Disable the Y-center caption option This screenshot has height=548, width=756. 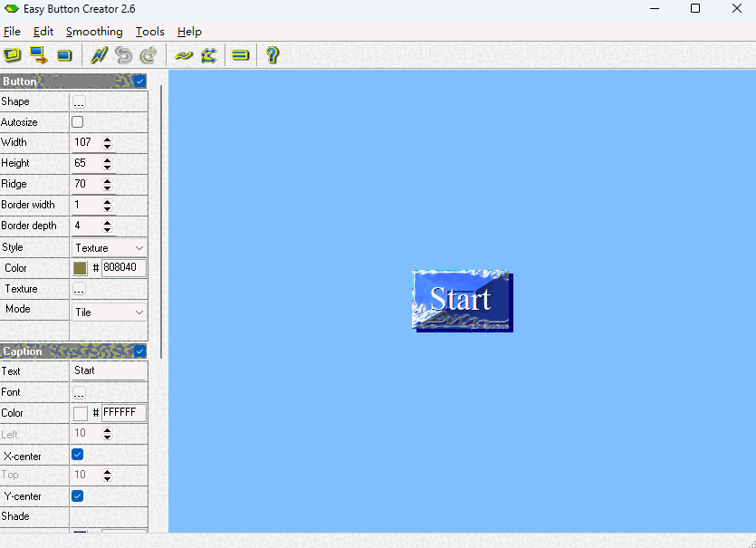click(77, 495)
